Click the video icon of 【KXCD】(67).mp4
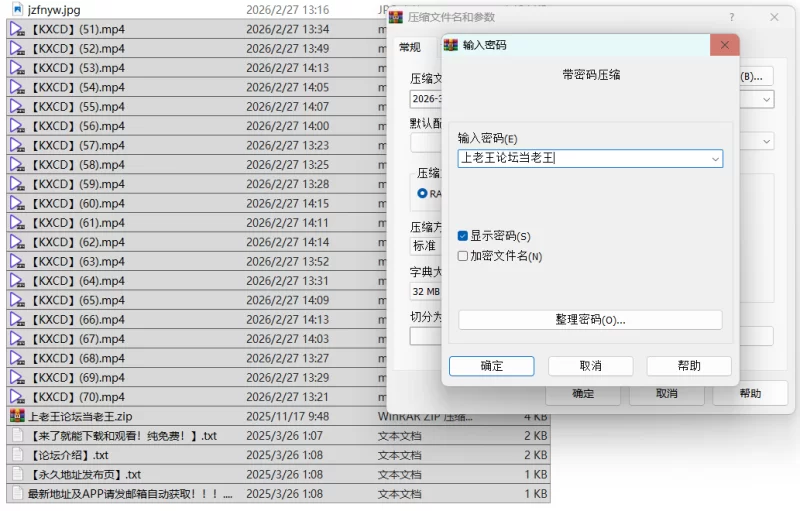 [17, 340]
